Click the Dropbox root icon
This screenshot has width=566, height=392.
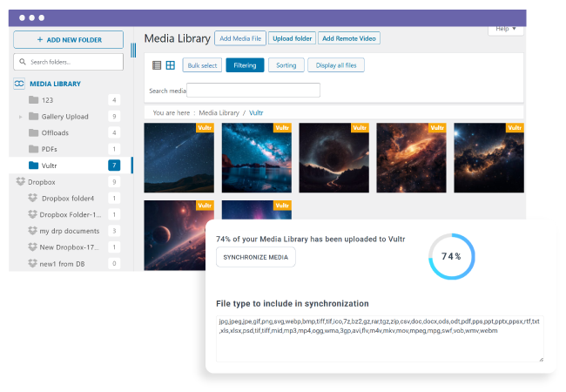(x=20, y=182)
